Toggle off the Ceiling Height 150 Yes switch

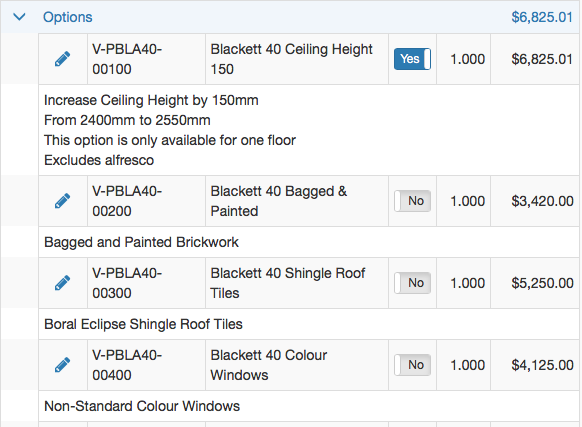pyautogui.click(x=412, y=59)
